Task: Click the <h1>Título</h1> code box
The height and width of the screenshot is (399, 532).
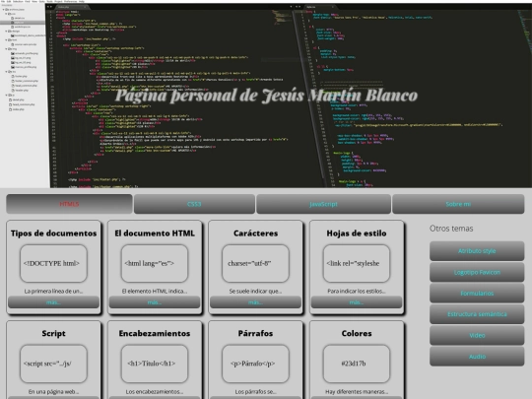Action: [x=155, y=364]
